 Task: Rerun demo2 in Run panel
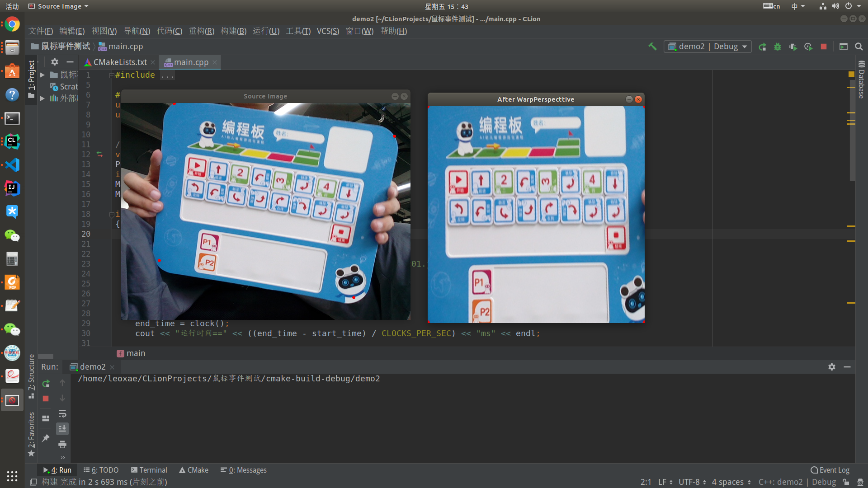point(46,384)
